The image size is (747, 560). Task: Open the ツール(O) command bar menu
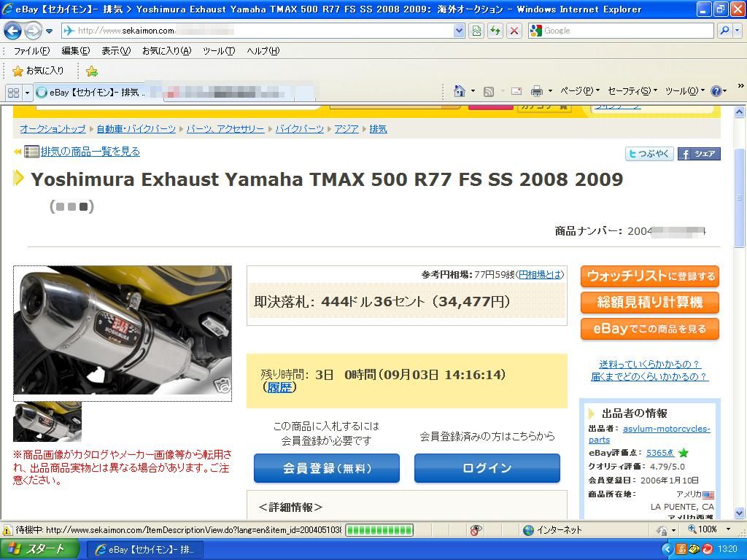coord(684,91)
